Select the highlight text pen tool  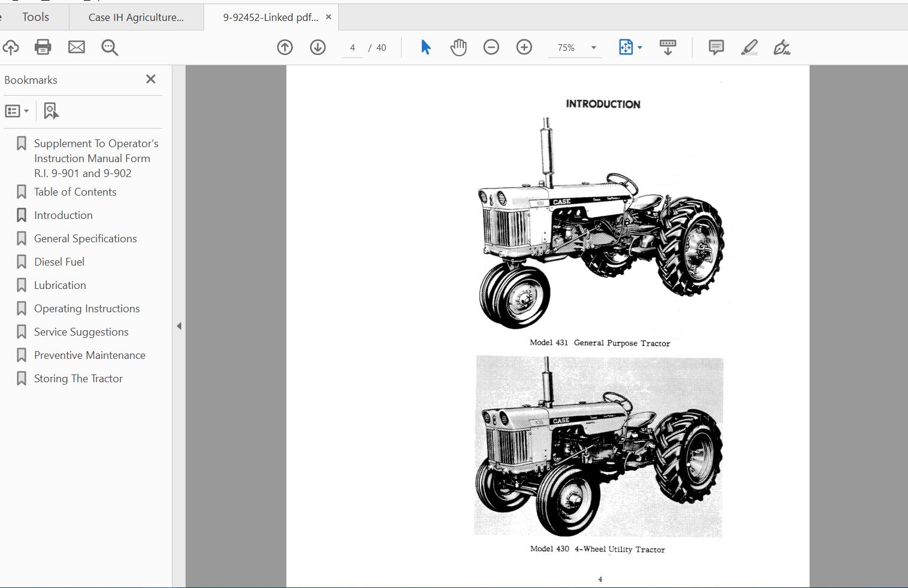tap(749, 47)
